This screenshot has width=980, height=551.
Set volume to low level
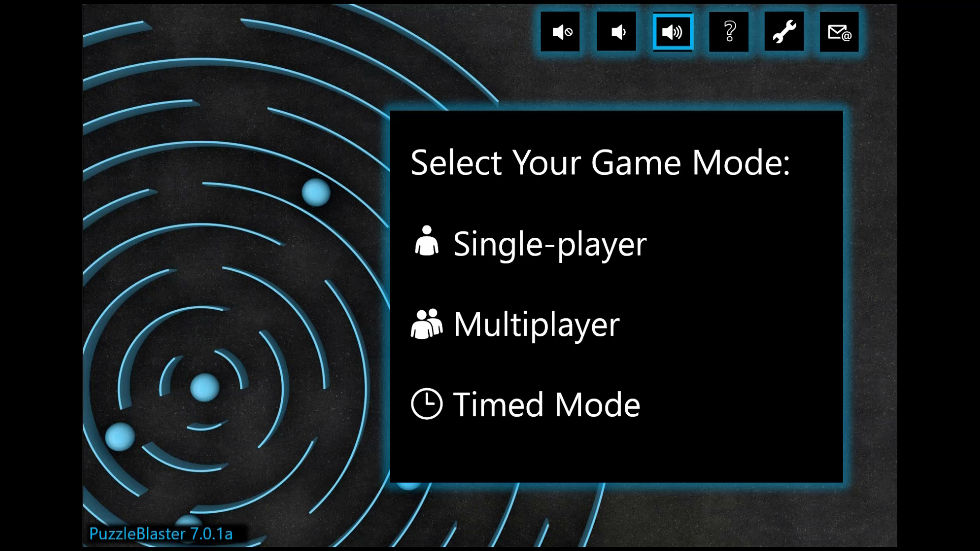click(x=617, y=32)
